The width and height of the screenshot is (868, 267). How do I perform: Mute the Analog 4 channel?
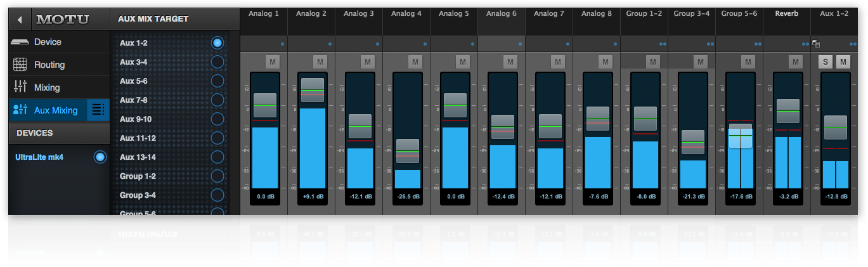(x=415, y=62)
